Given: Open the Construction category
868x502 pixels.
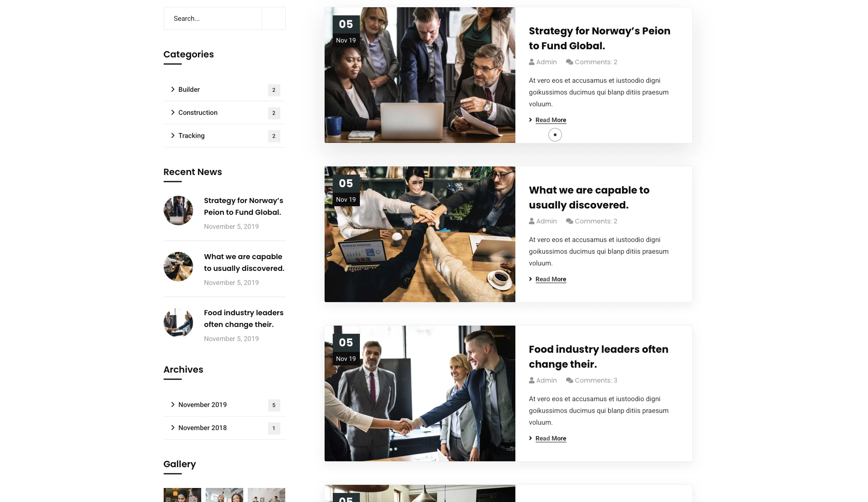Looking at the screenshot, I should click(198, 113).
